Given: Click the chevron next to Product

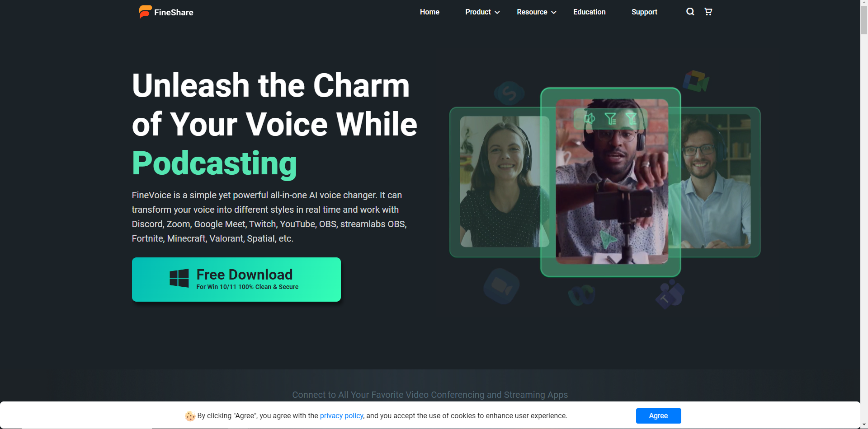Looking at the screenshot, I should click(x=497, y=13).
